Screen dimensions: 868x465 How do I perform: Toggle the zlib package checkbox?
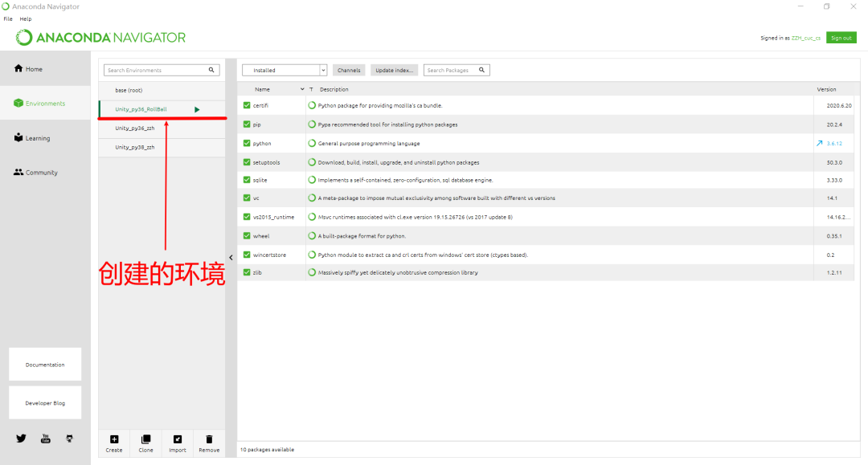[x=247, y=272]
